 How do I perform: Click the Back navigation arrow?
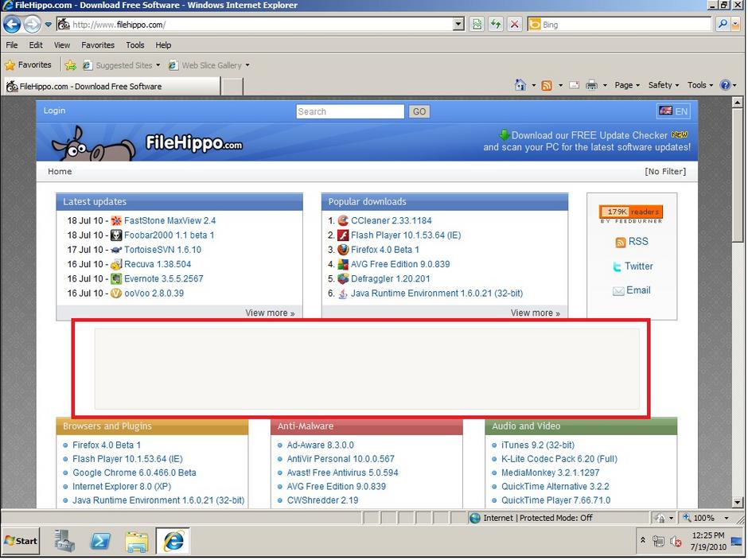click(11, 25)
